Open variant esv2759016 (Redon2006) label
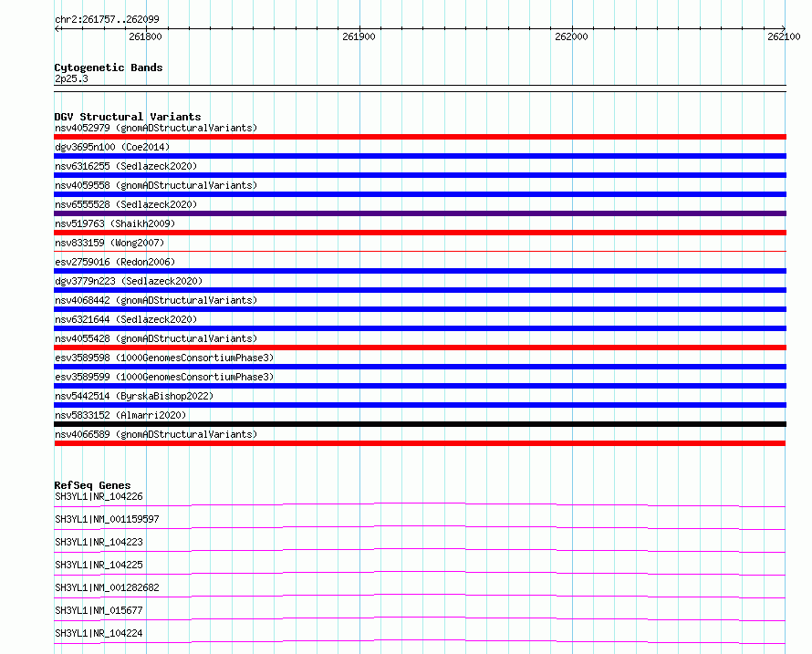The height and width of the screenshot is (654, 812). (115, 262)
